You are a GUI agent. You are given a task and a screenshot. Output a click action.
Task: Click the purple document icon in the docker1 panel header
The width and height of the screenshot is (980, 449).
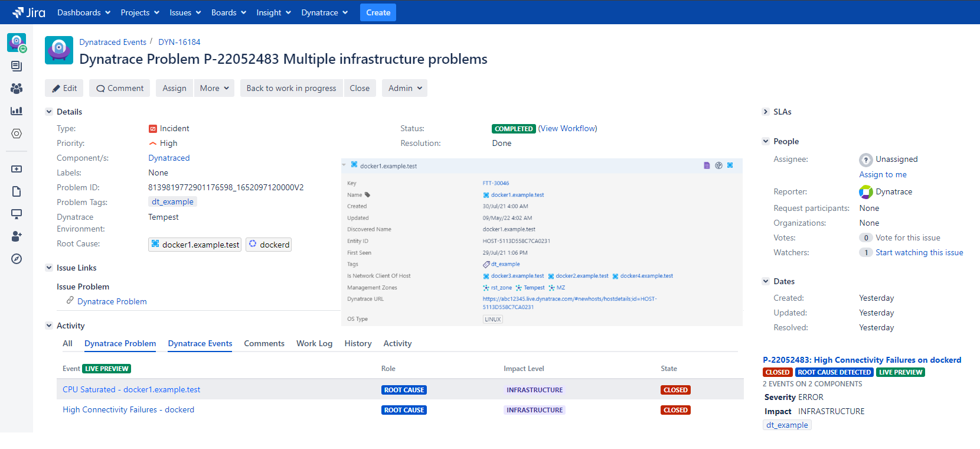(707, 165)
